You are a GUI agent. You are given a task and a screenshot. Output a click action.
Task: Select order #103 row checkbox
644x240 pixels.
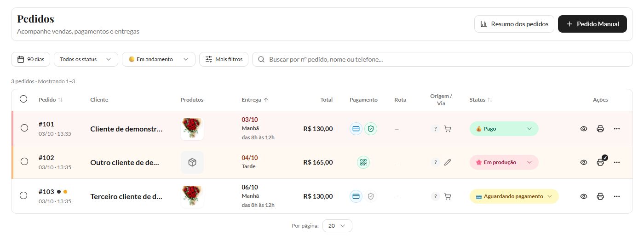23,195
